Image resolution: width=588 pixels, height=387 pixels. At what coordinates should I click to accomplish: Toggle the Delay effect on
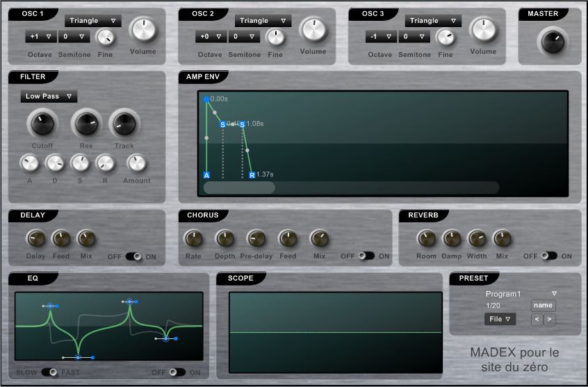[133, 256]
